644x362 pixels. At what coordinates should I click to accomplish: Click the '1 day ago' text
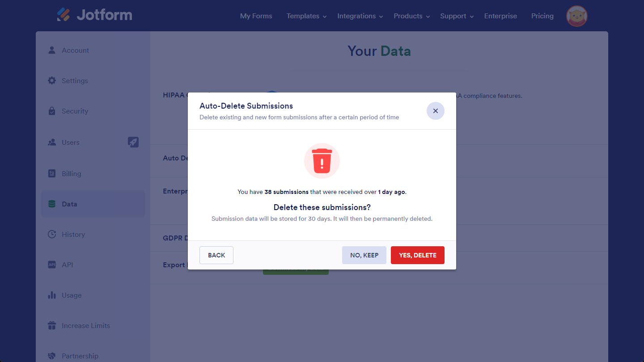(x=391, y=192)
